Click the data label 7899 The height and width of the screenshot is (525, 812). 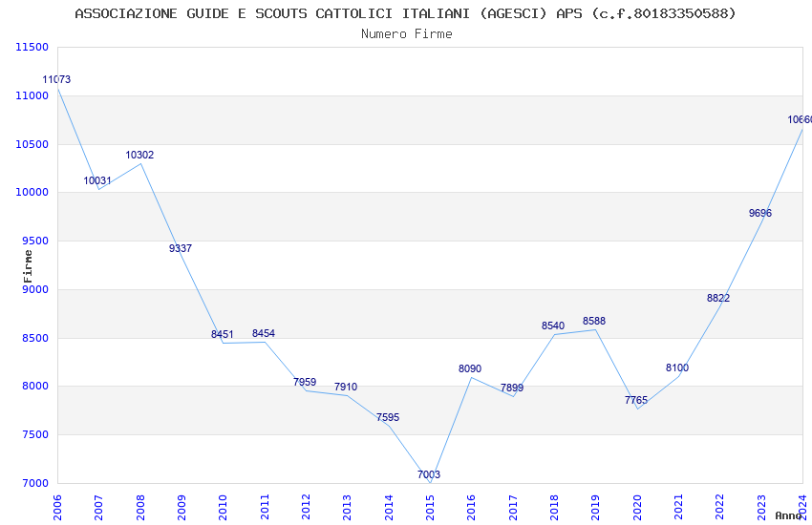(512, 388)
